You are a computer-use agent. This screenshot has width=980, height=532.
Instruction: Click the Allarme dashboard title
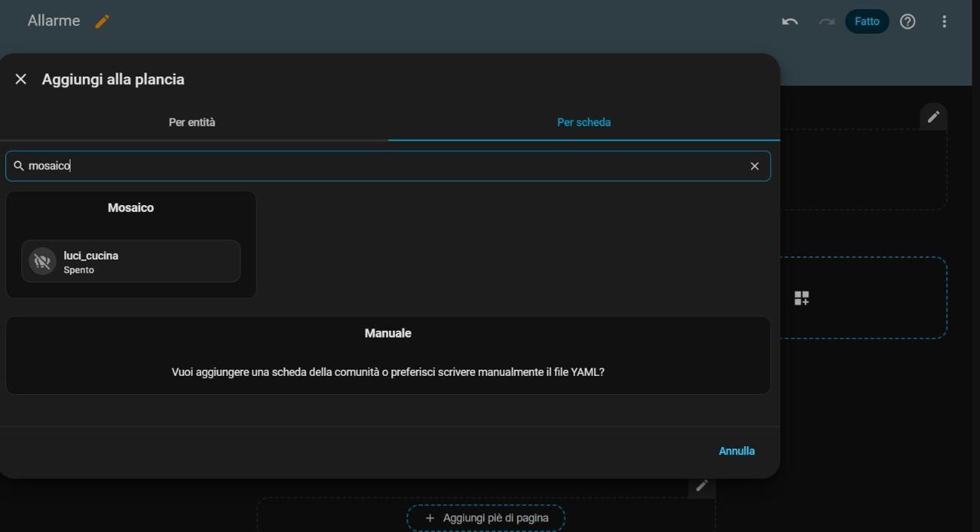coord(54,21)
